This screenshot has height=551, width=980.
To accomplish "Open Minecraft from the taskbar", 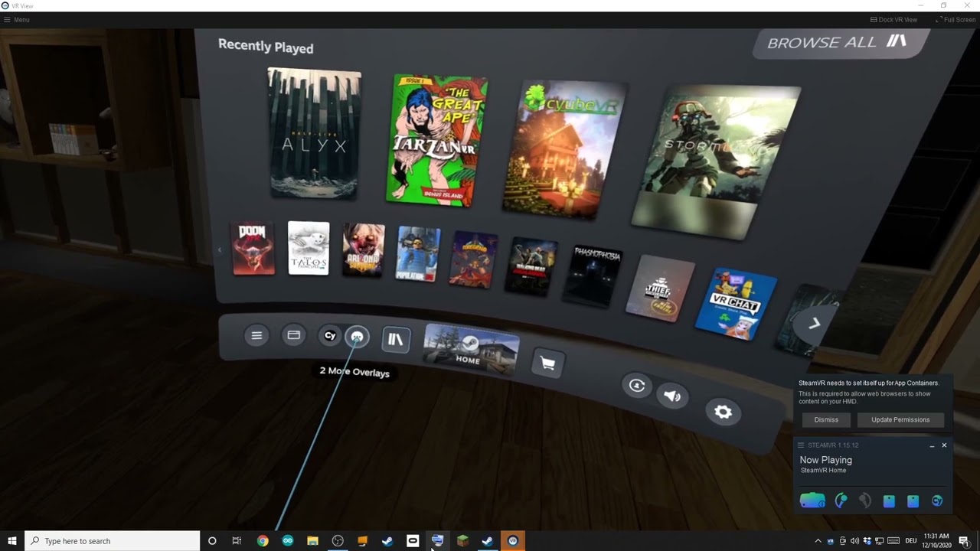I will [462, 541].
